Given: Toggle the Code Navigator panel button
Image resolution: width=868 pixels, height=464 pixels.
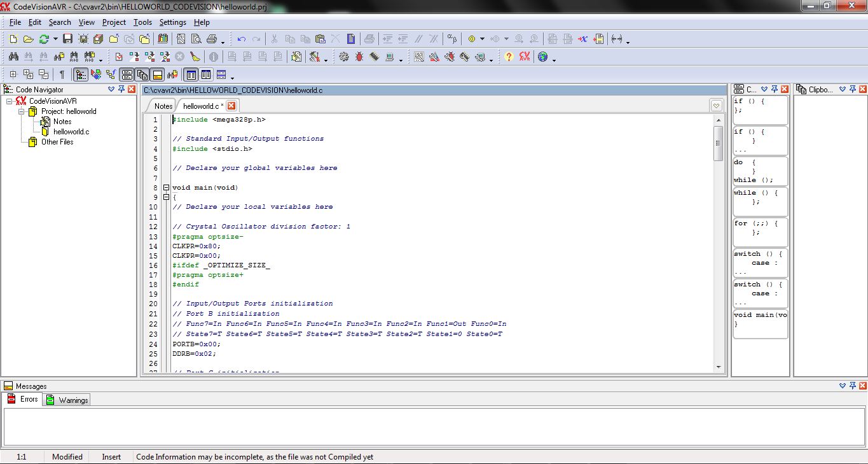Looking at the screenshot, I should coord(80,74).
